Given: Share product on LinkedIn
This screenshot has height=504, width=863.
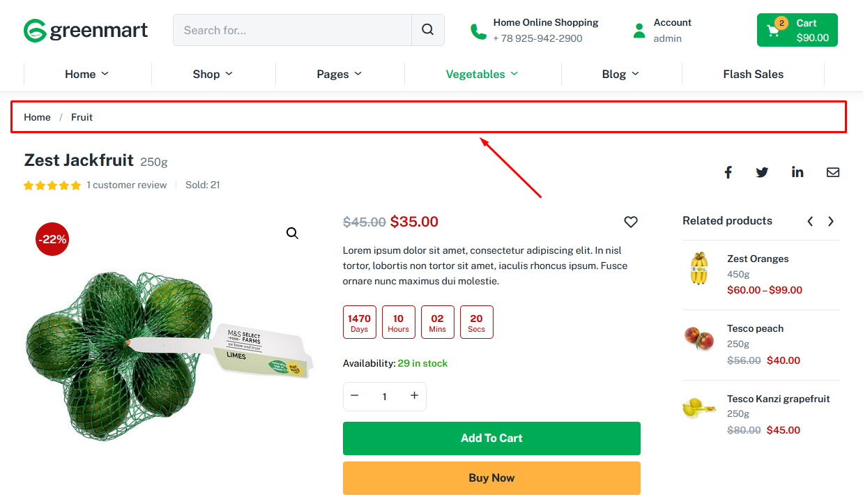Looking at the screenshot, I should (797, 172).
